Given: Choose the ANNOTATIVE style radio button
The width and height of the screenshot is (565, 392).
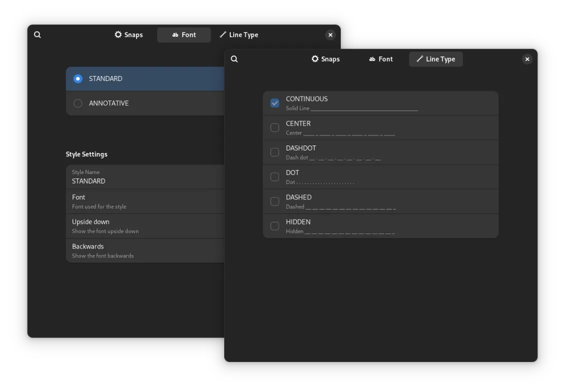Looking at the screenshot, I should point(78,103).
